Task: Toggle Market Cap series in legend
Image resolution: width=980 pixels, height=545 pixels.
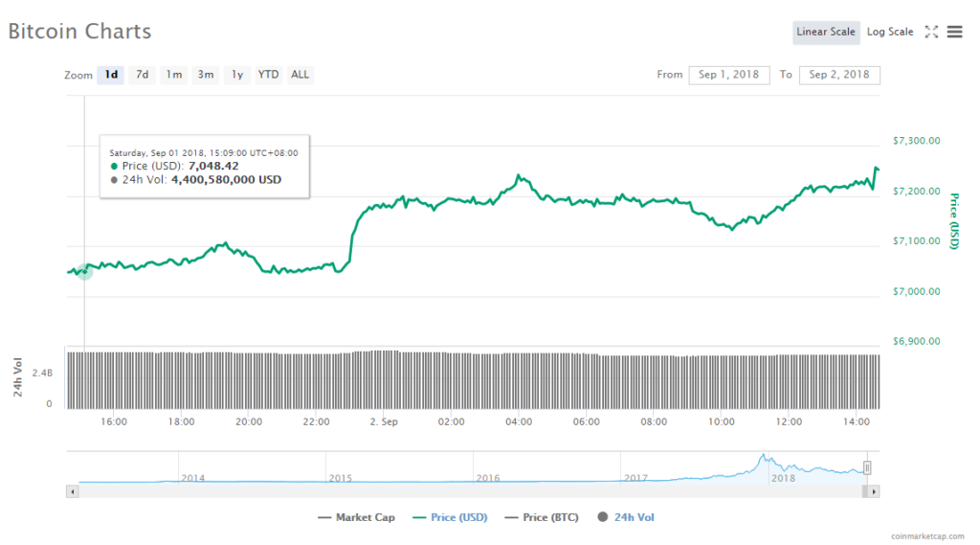Action: [x=355, y=517]
